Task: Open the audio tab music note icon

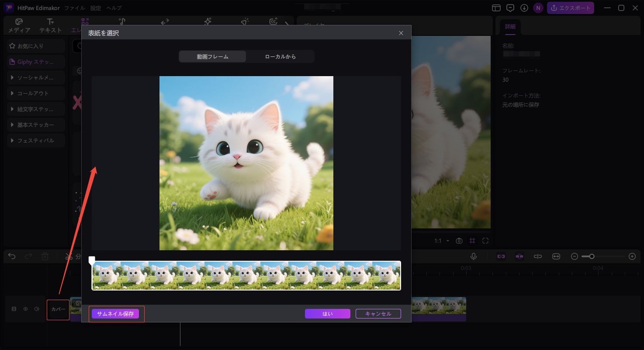Action: click(x=122, y=22)
